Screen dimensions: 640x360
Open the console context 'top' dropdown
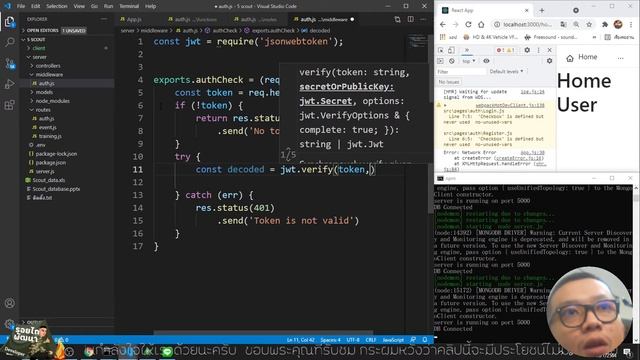469,61
